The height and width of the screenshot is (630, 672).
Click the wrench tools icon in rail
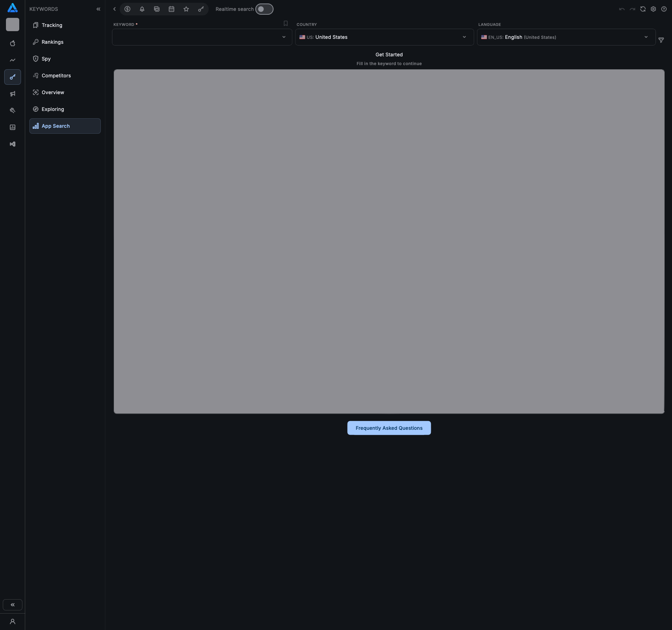pos(13,111)
